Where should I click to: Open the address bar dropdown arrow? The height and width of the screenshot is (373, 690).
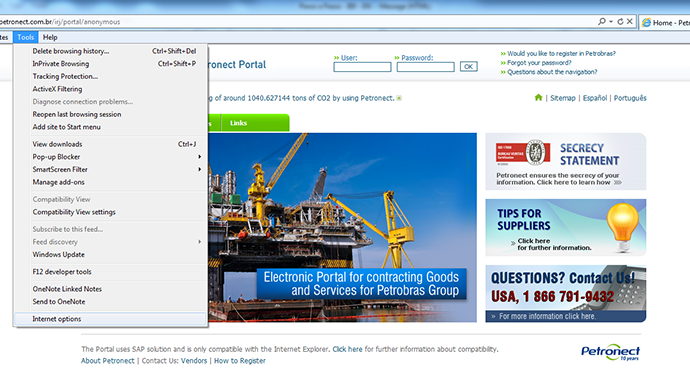[x=611, y=21]
